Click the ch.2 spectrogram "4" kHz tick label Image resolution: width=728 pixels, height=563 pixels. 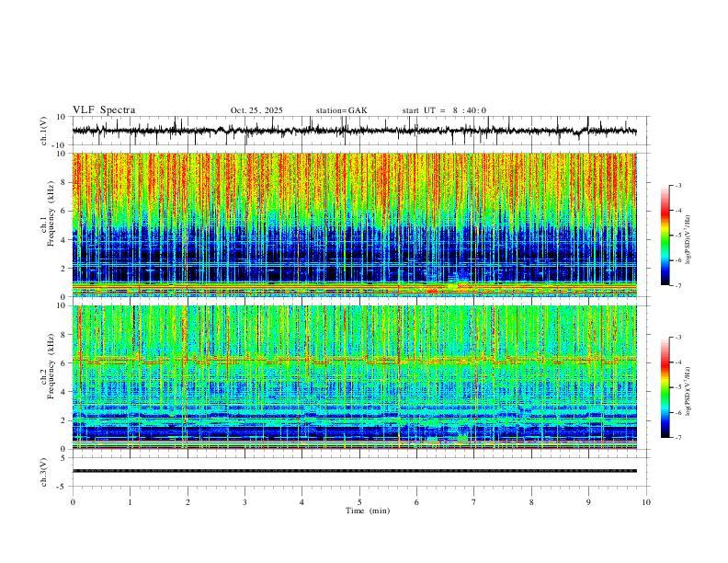63,392
